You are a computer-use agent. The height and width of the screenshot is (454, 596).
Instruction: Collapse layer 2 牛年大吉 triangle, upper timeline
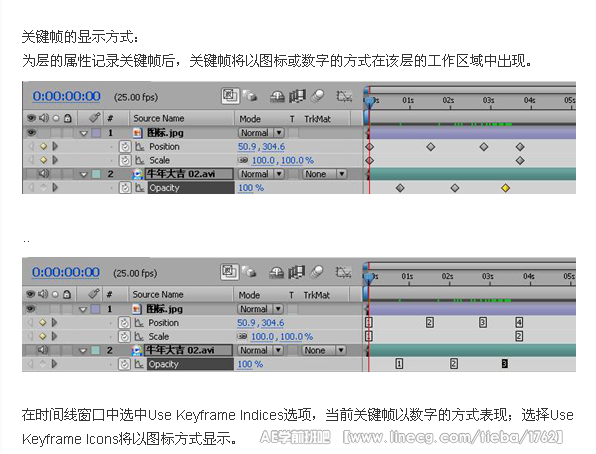tap(84, 174)
